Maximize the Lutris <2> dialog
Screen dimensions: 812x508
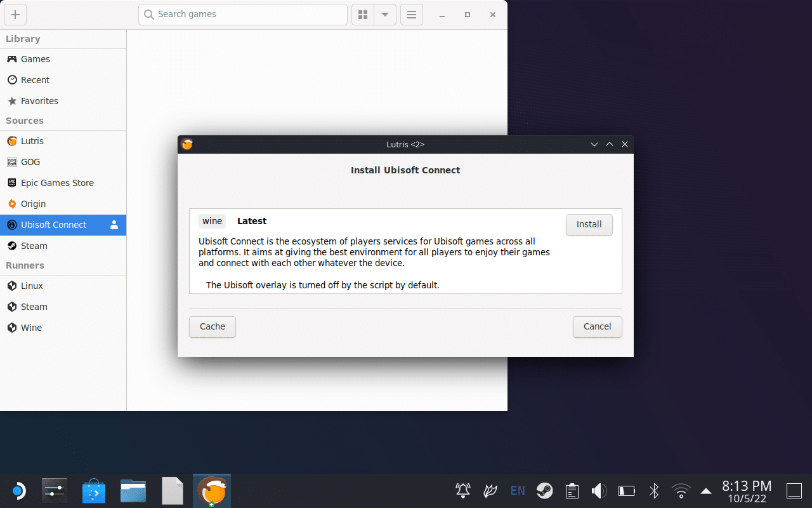click(610, 144)
